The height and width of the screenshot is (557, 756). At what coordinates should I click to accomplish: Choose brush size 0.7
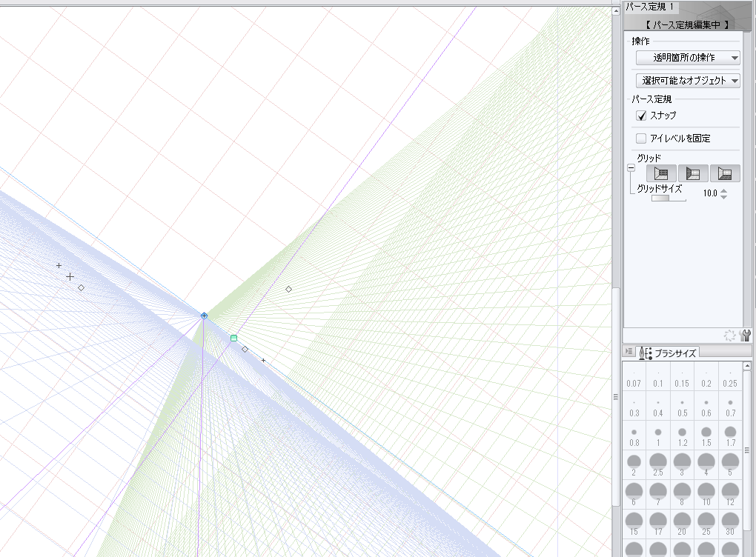731,406
